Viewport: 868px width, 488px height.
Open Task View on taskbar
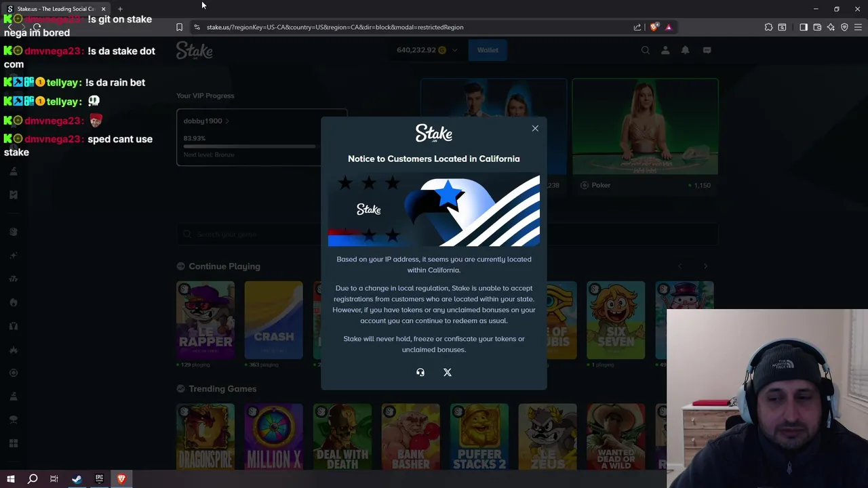[x=54, y=479]
